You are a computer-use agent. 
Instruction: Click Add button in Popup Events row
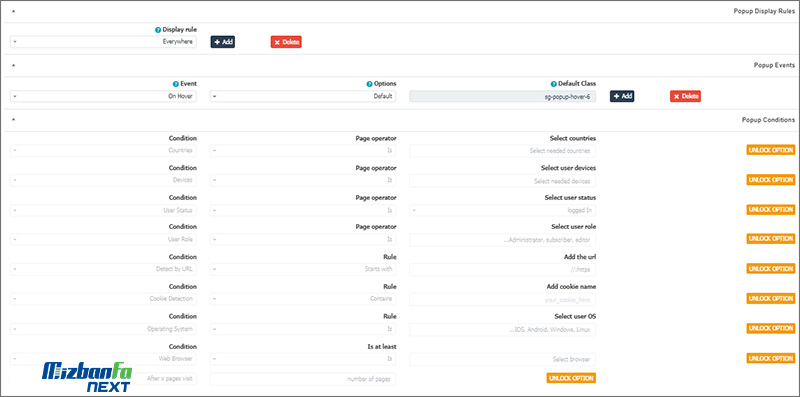click(622, 96)
